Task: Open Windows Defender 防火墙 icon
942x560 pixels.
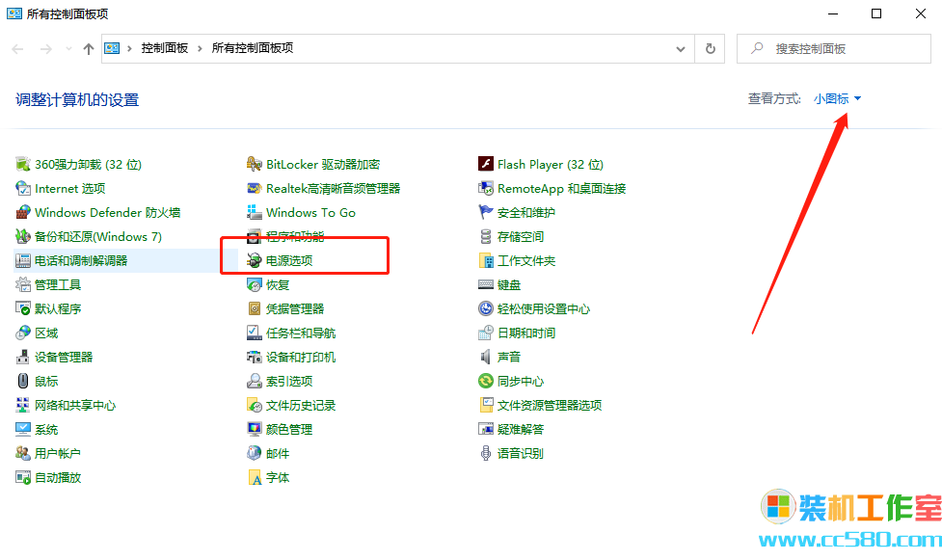Action: [x=23, y=212]
